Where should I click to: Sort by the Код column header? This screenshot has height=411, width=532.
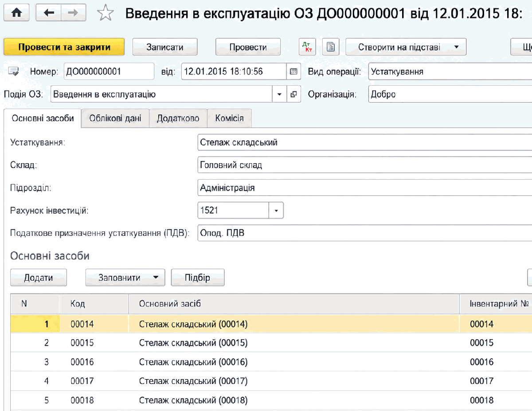click(x=94, y=304)
